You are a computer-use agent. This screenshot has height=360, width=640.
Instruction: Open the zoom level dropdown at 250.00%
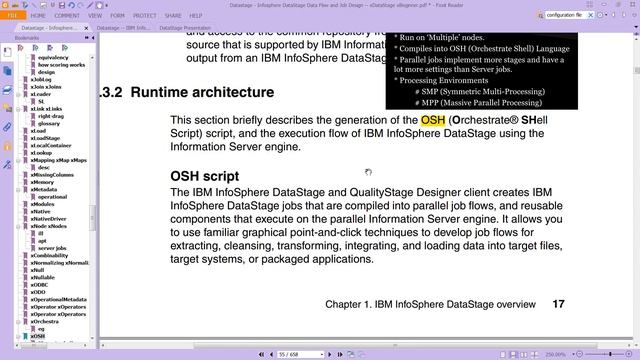573,354
